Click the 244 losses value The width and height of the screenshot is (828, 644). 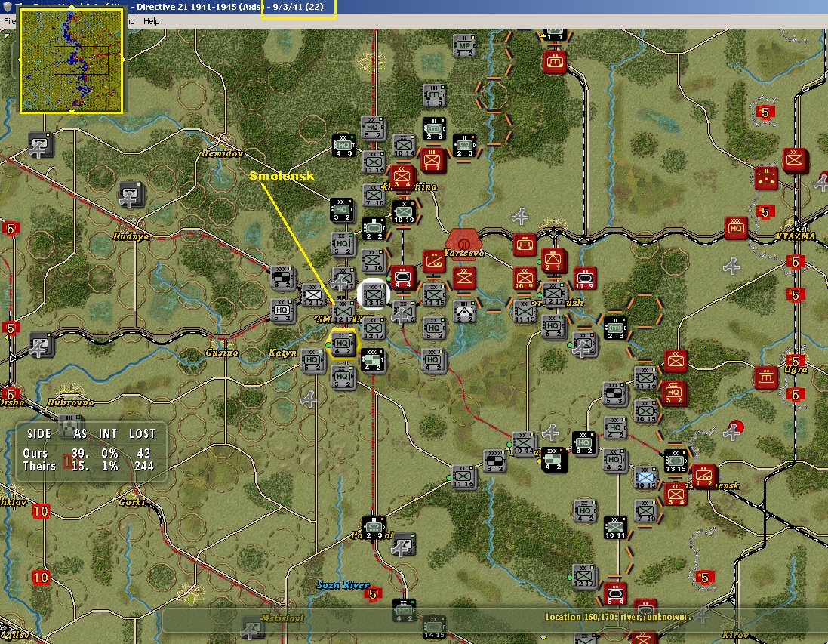[x=143, y=467]
